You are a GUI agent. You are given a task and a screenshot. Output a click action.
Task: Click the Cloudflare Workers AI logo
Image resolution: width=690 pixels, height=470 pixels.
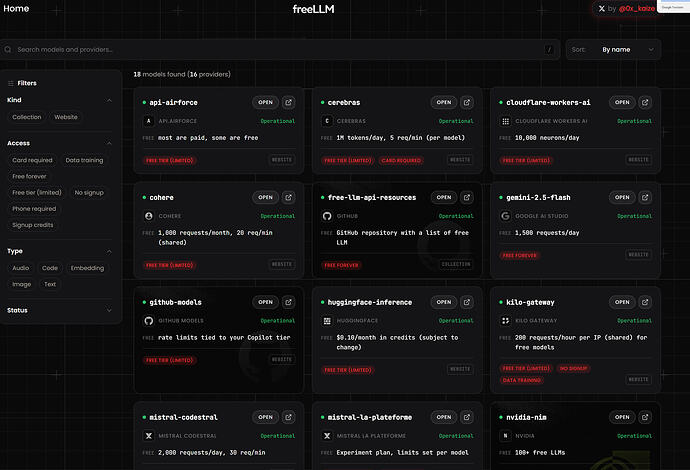coord(505,121)
